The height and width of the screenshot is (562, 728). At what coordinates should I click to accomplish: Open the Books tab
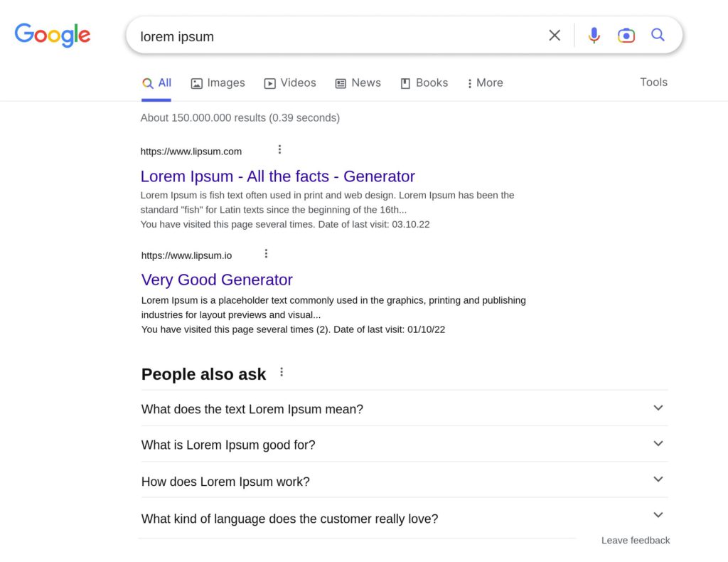tap(424, 83)
